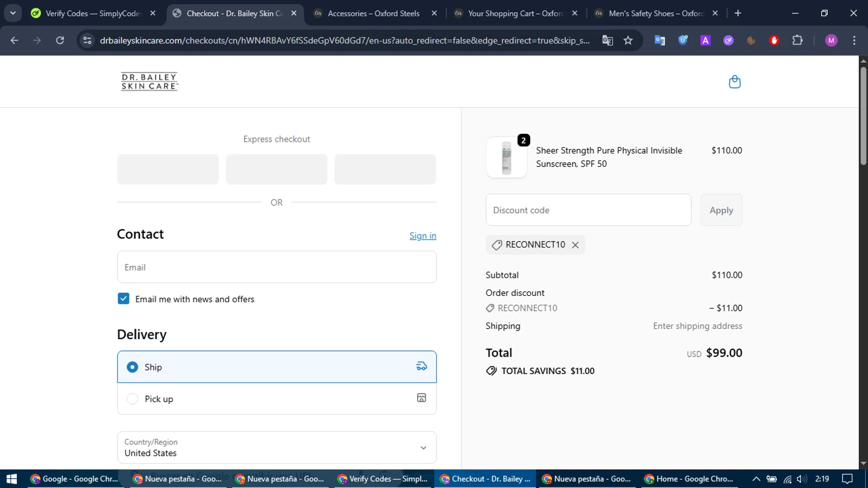Click the blue translate extension icon
This screenshot has height=488, width=868.
point(660,41)
